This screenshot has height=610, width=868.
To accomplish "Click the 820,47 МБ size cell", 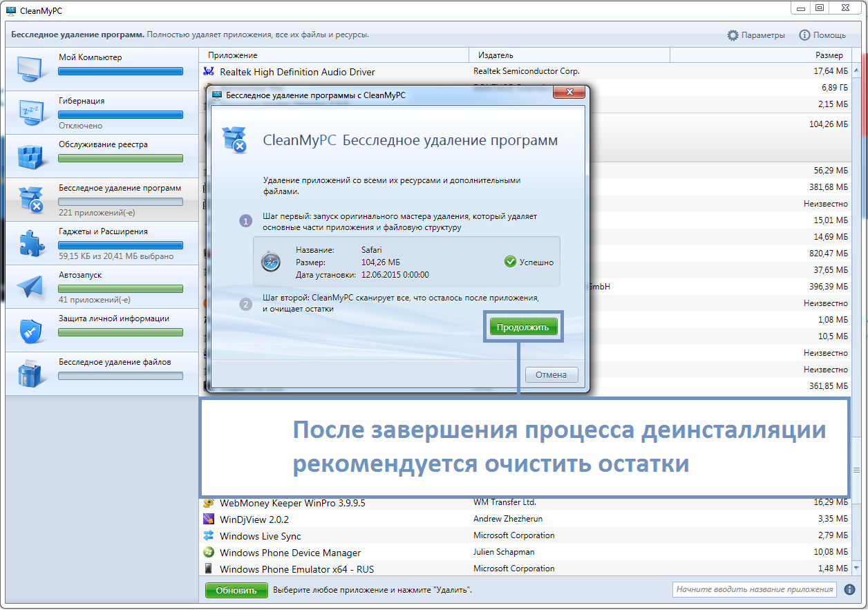I will pos(829,254).
